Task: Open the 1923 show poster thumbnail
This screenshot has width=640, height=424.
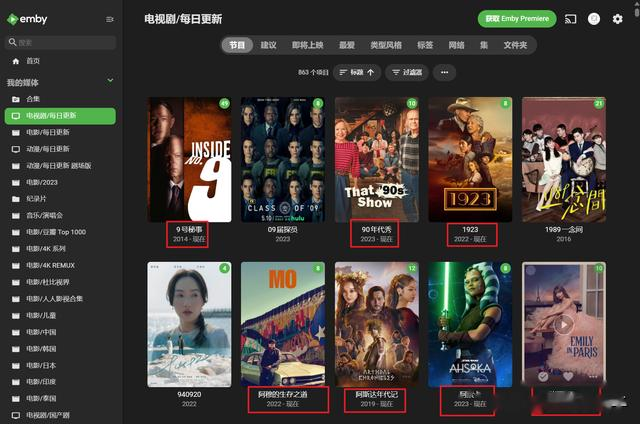Action: (470, 160)
